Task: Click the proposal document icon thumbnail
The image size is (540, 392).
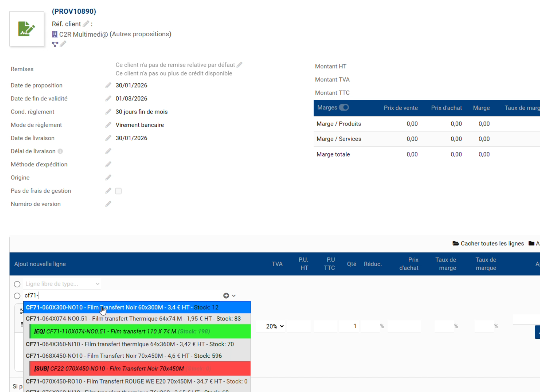Action: [x=27, y=29]
